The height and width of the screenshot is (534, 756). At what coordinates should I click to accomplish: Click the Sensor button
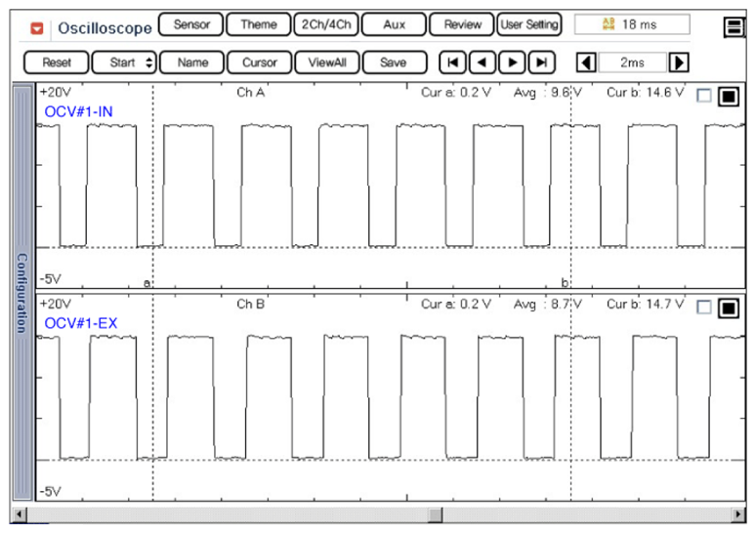click(190, 24)
